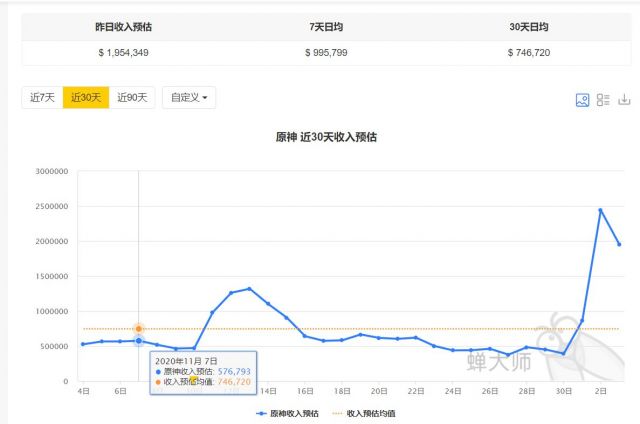This screenshot has width=640, height=424.
Task: Click the last data point near 2000000
Action: click(x=619, y=244)
